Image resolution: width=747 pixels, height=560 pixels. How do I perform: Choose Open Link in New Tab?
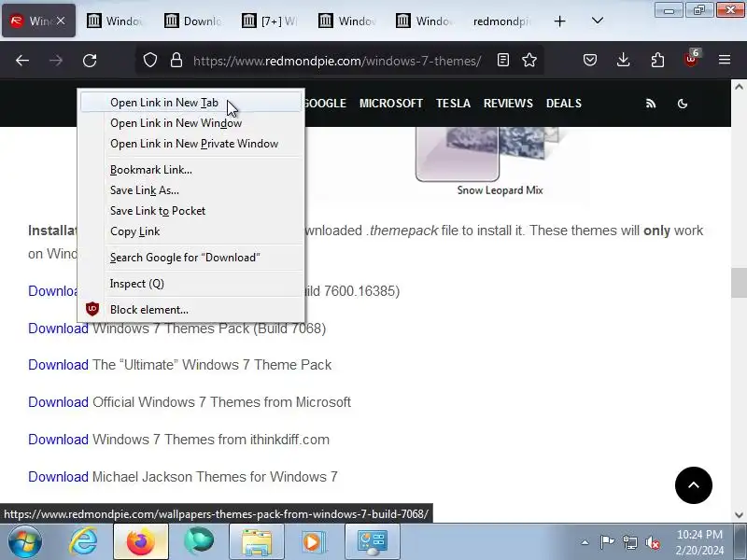coord(190,103)
